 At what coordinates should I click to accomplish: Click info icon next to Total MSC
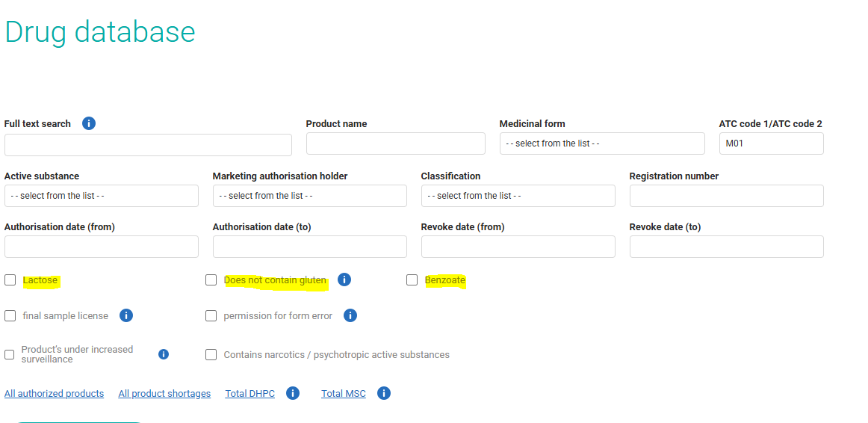384,393
